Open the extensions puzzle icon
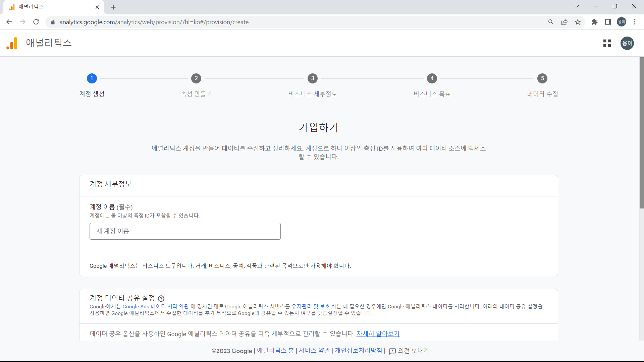644x362 pixels. click(x=595, y=22)
